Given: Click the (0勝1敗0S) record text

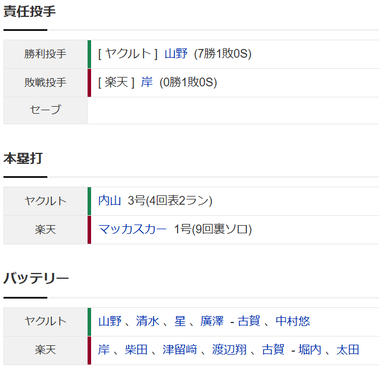Looking at the screenshot, I should point(188,82).
